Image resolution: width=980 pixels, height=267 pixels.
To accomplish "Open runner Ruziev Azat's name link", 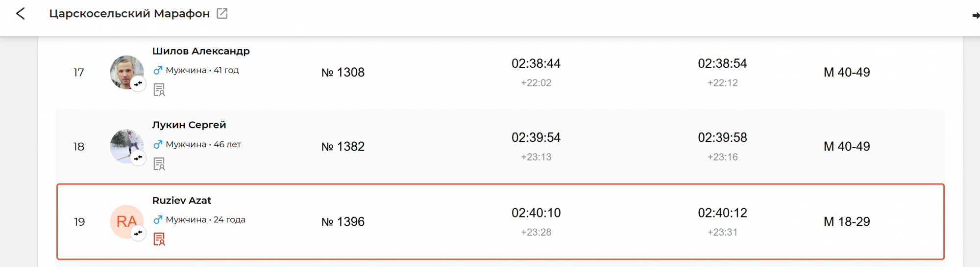I will coord(182,200).
